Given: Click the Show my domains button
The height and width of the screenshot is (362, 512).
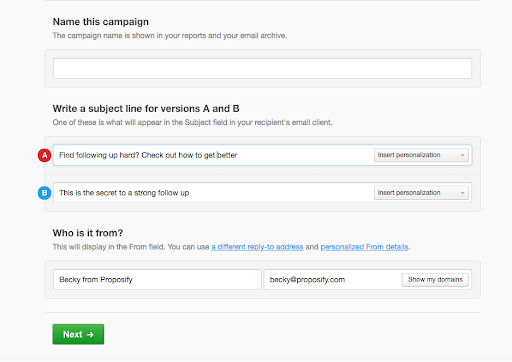Looking at the screenshot, I should coord(435,280).
